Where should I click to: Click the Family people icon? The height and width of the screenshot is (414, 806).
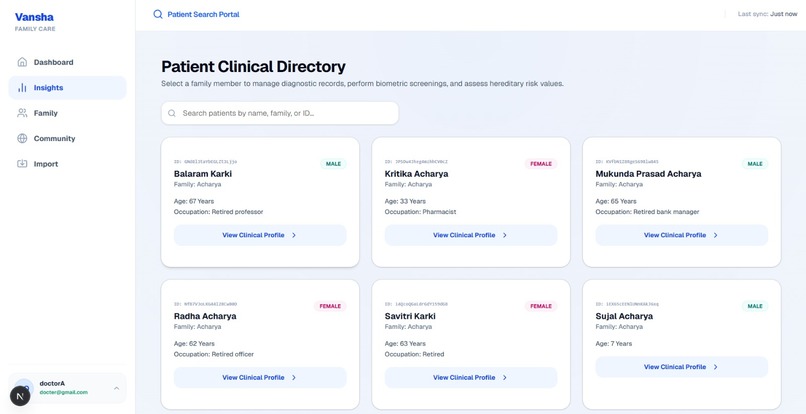click(x=22, y=113)
